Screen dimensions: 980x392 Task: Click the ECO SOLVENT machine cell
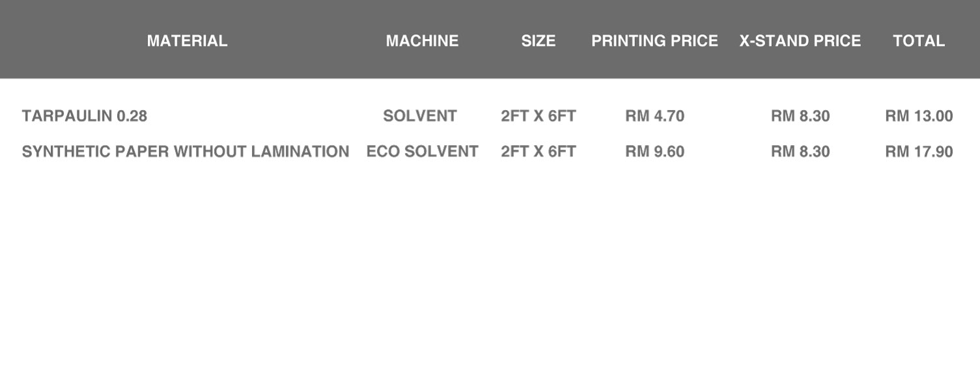click(x=422, y=152)
